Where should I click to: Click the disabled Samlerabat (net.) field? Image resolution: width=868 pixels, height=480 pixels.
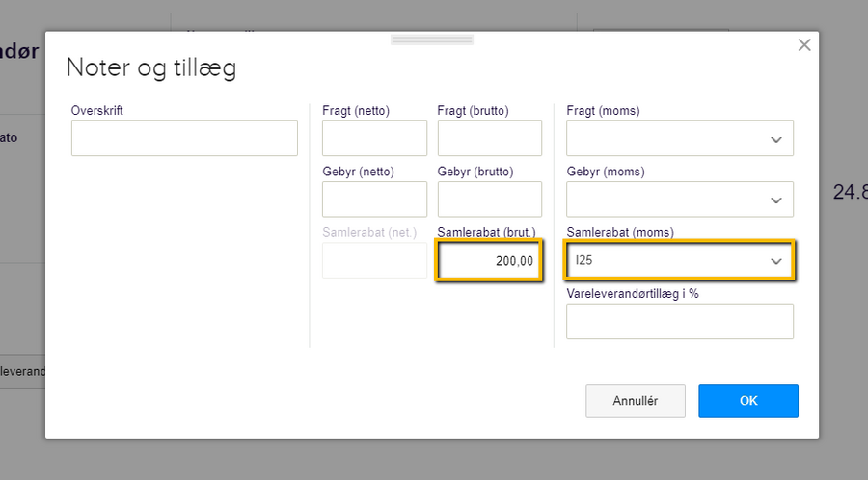coord(374,260)
